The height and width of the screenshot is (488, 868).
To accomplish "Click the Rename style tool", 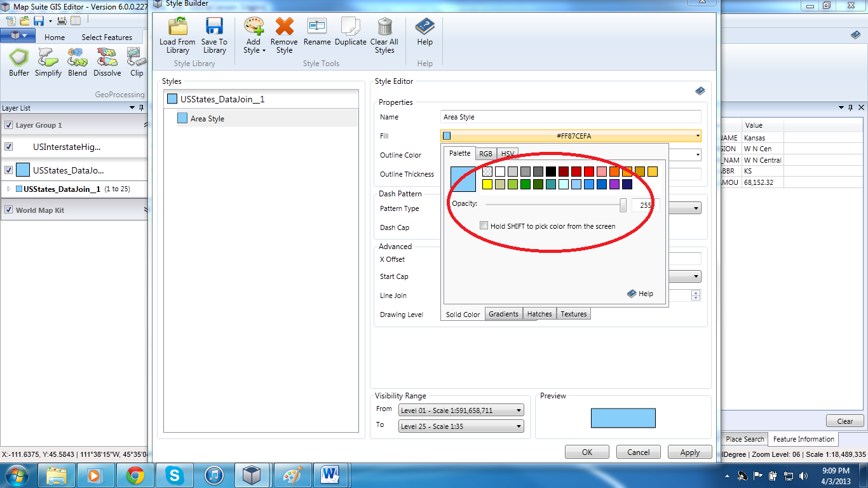I will (316, 27).
